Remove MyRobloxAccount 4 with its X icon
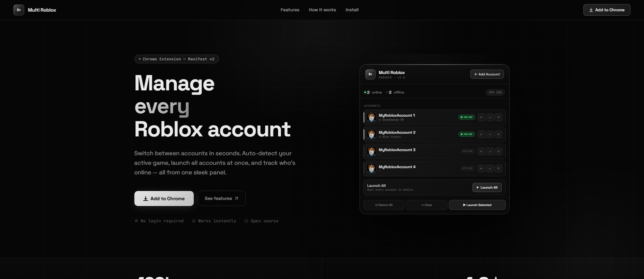 (x=499, y=168)
